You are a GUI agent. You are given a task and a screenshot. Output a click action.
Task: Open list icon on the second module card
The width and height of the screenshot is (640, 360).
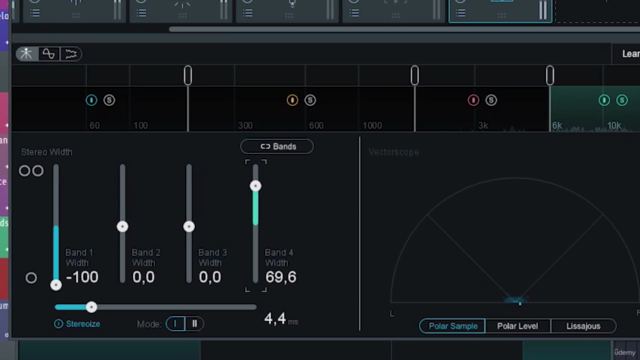point(141,13)
